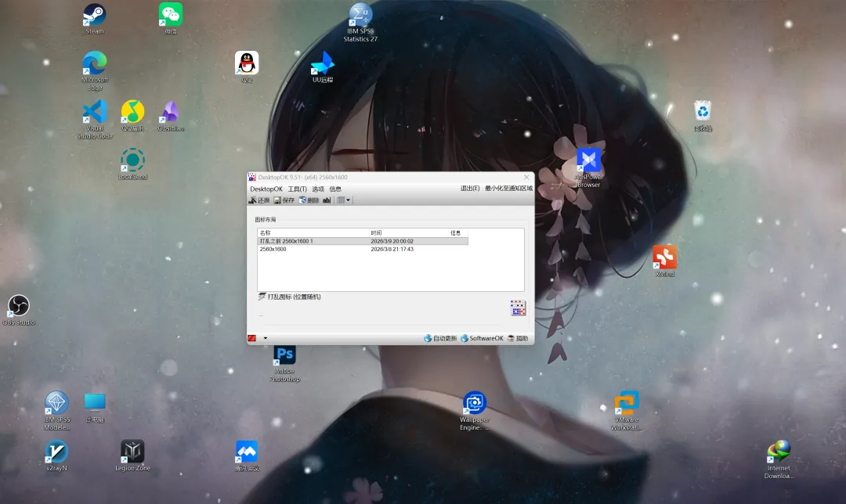846x504 pixels.
Task: Select the WeChat (微信) desktop icon
Action: click(171, 19)
